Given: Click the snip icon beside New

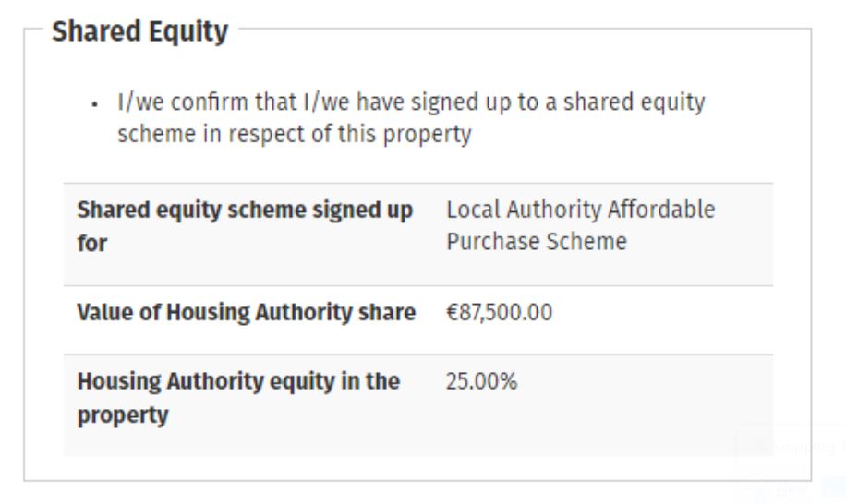Looking at the screenshot, I should [x=764, y=488].
